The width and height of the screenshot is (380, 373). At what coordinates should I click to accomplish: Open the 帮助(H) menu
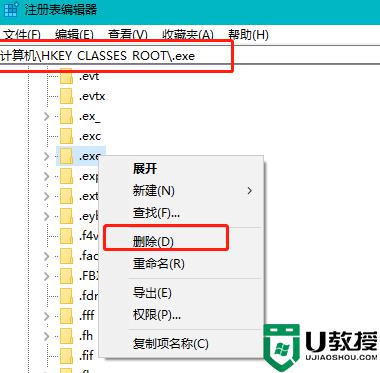pyautogui.click(x=248, y=34)
